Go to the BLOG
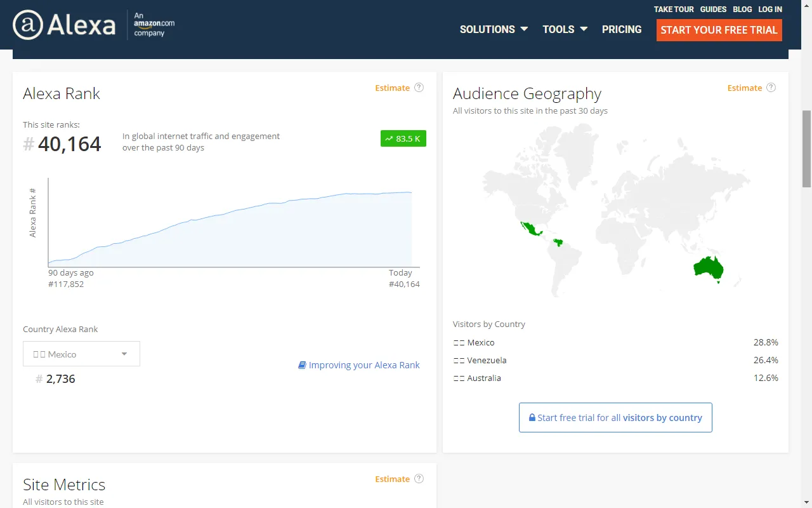Image resolution: width=812 pixels, height=508 pixels. click(x=742, y=10)
